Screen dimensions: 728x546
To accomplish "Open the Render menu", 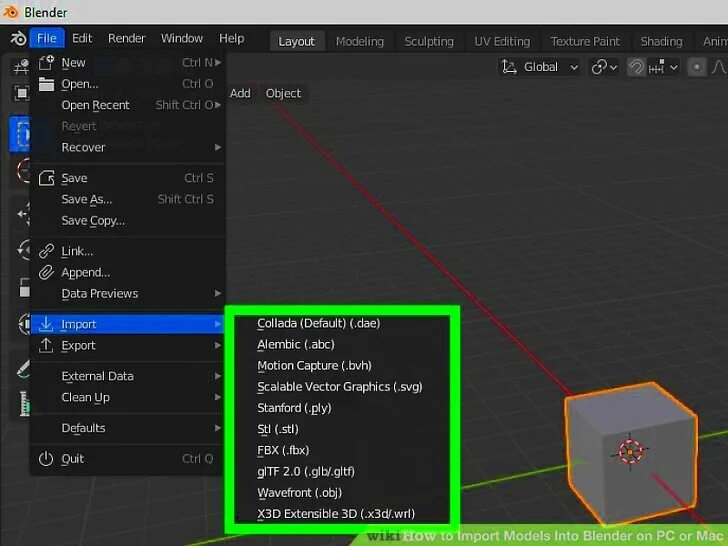I will [x=127, y=38].
